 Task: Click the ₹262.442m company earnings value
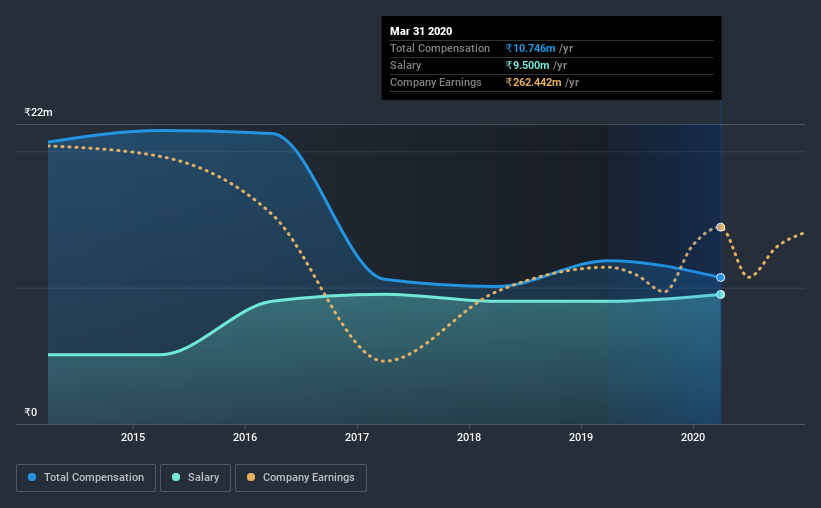point(534,82)
